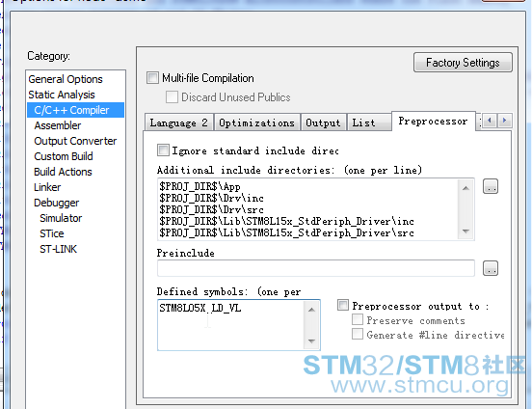Click $PROJ_DIR$\App include path line
Screen dimensions: 532x409
coord(199,186)
